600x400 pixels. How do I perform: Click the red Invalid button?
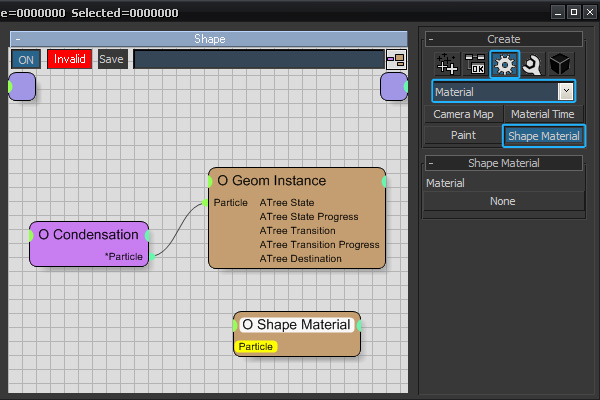pyautogui.click(x=69, y=59)
